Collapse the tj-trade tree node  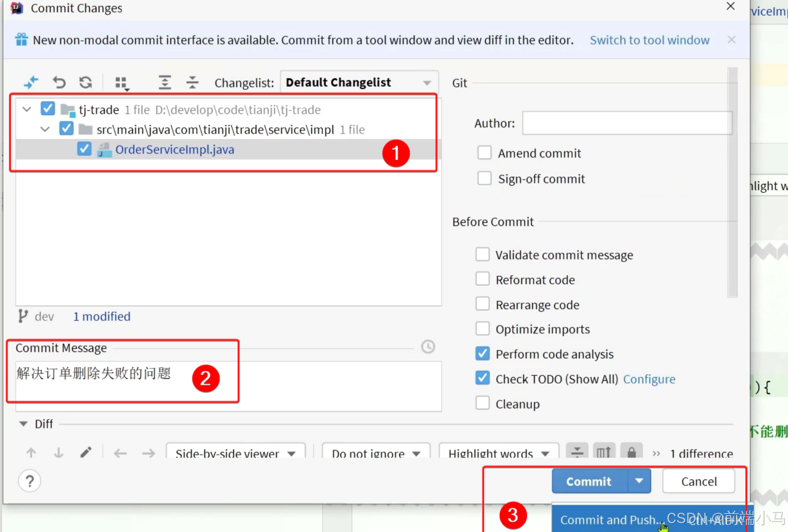click(x=27, y=109)
